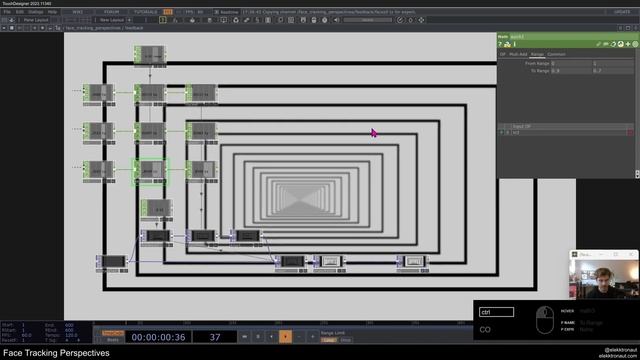The image size is (640, 360).
Task: Set Range Limit to Loop
Action: pyautogui.click(x=329, y=340)
